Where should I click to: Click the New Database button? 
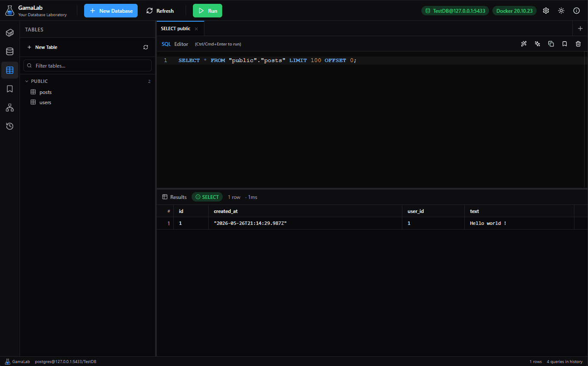111,11
